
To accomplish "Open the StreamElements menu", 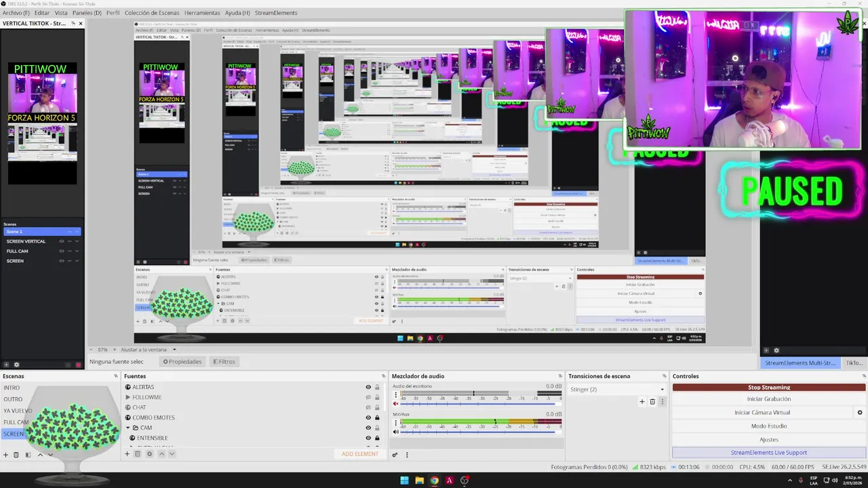I will click(276, 13).
